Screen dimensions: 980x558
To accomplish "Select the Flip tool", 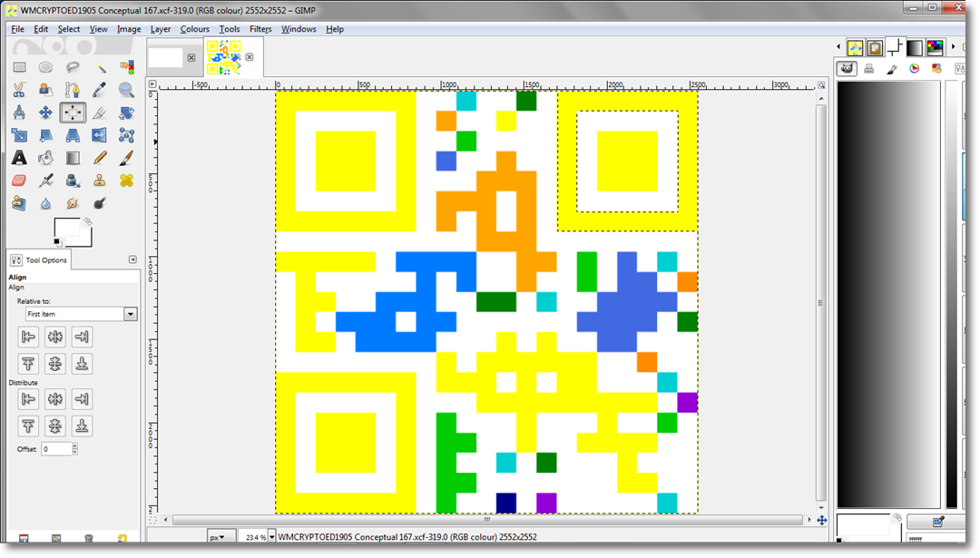I will 100,135.
